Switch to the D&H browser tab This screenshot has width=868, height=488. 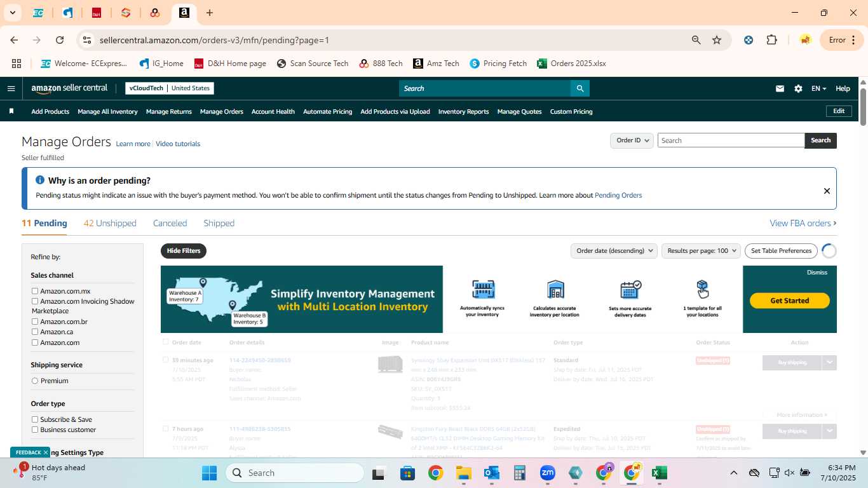(x=97, y=13)
